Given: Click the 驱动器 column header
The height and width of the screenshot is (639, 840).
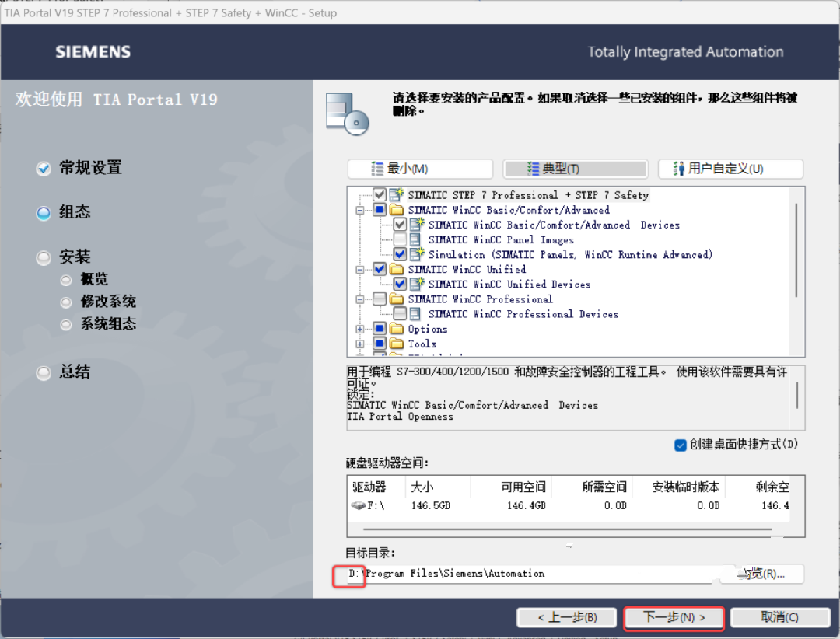Looking at the screenshot, I should click(376, 487).
